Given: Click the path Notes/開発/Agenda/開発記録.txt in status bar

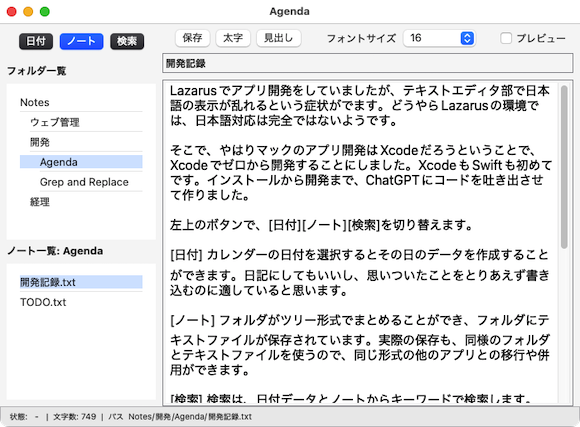Looking at the screenshot, I should tap(190, 417).
